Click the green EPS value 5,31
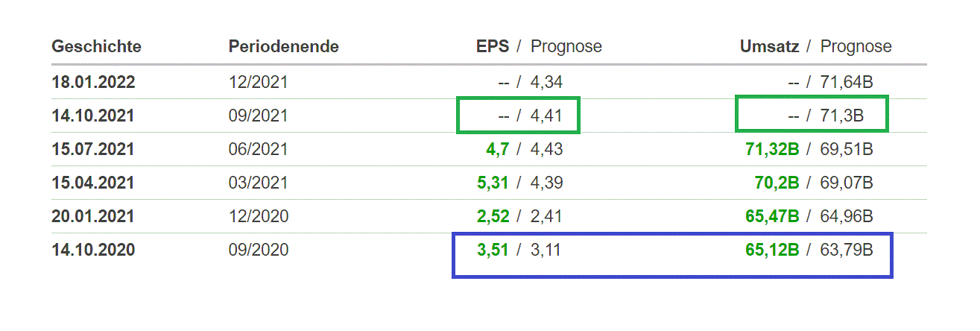This screenshot has height=331, width=980. [493, 183]
